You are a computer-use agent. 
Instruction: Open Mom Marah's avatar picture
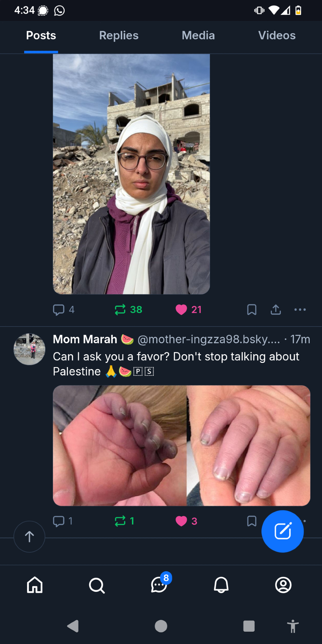pos(29,349)
